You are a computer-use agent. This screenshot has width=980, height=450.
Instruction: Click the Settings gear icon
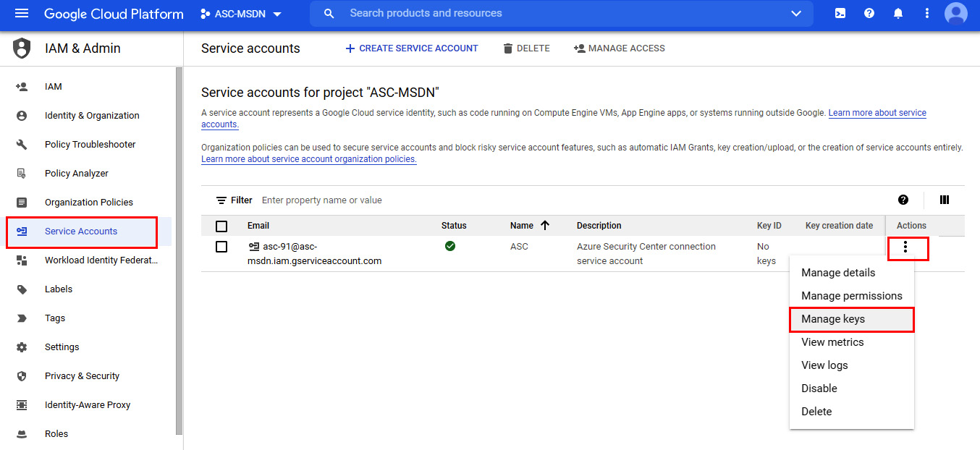pyautogui.click(x=22, y=347)
